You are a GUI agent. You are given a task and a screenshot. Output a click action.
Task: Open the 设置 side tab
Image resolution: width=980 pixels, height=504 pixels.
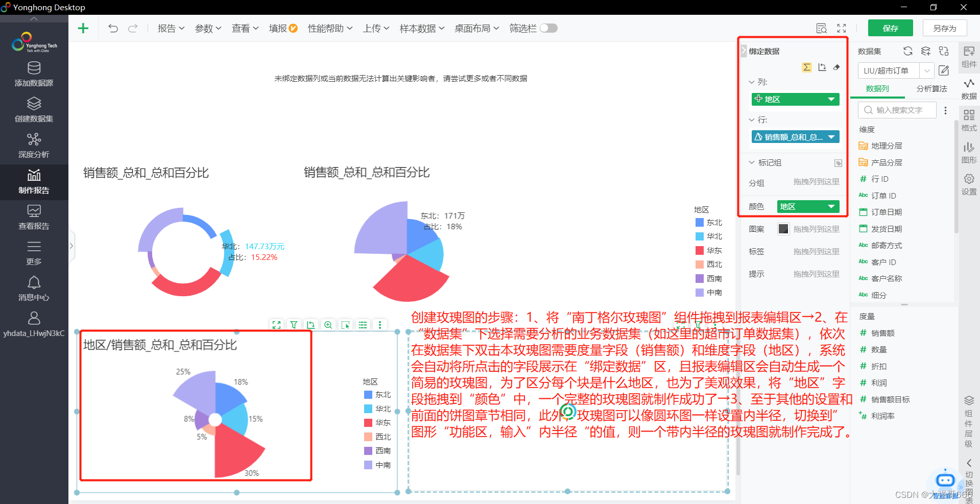[x=969, y=184]
